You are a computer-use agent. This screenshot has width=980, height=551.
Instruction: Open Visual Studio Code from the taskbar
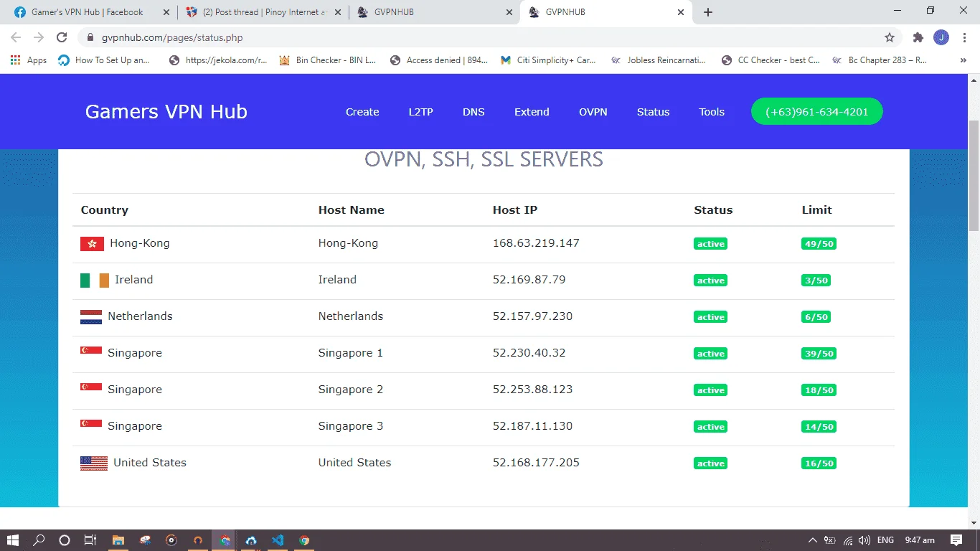tap(278, 540)
